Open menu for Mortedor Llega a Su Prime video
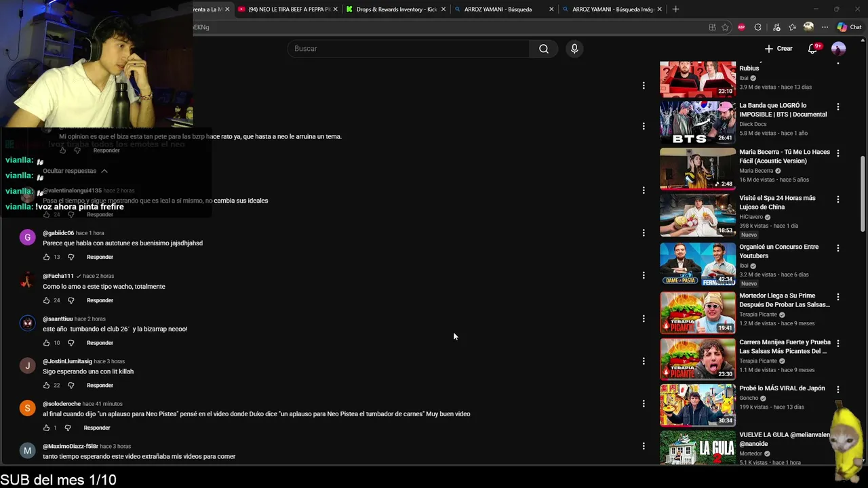Viewport: 868px width, 488px height. 838,297
